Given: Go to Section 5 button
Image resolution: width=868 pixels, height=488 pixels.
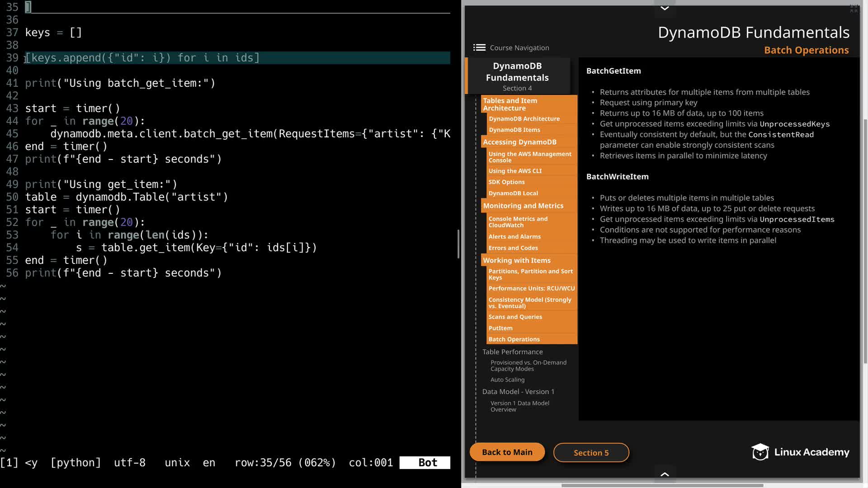Looking at the screenshot, I should [x=591, y=453].
